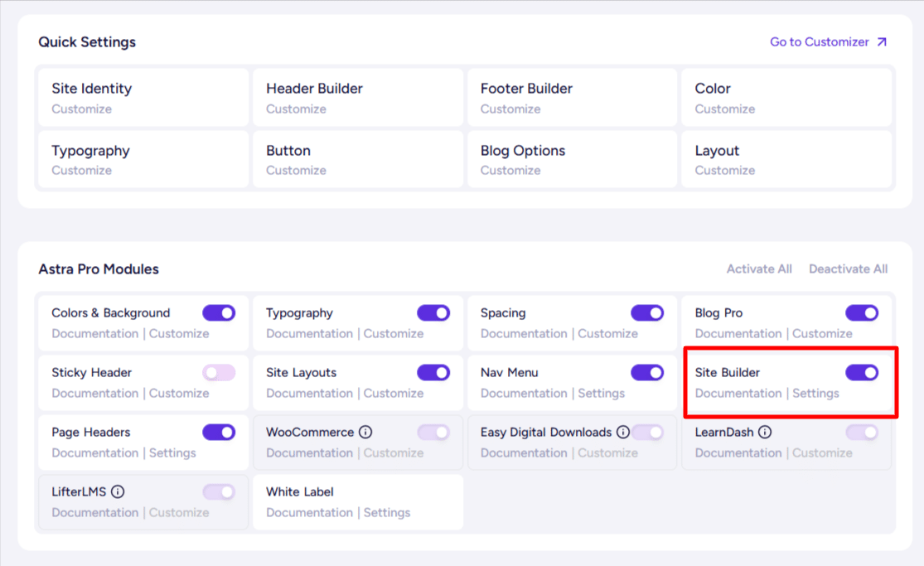Click Deactivate All modules
This screenshot has height=566, width=924.
click(x=848, y=268)
